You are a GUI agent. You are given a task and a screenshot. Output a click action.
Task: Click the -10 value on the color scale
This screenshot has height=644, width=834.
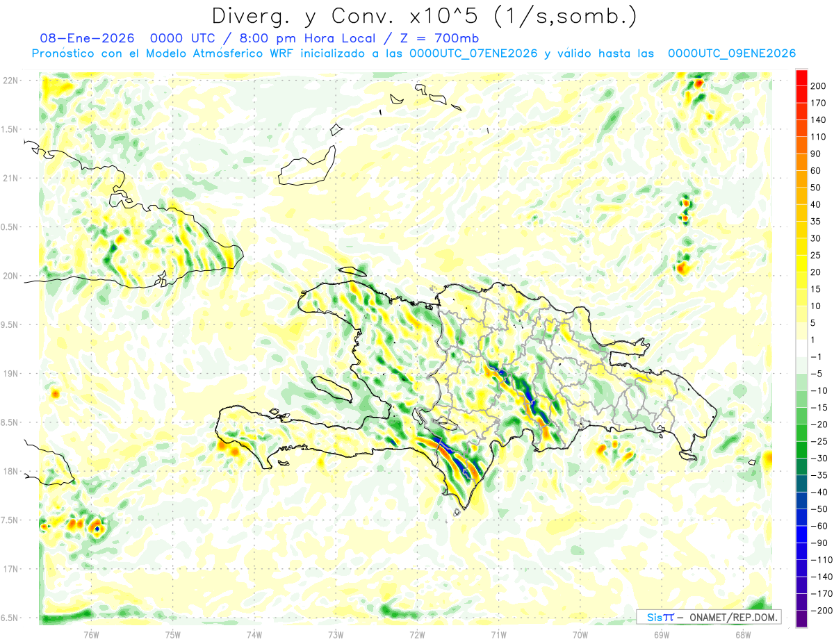click(820, 390)
